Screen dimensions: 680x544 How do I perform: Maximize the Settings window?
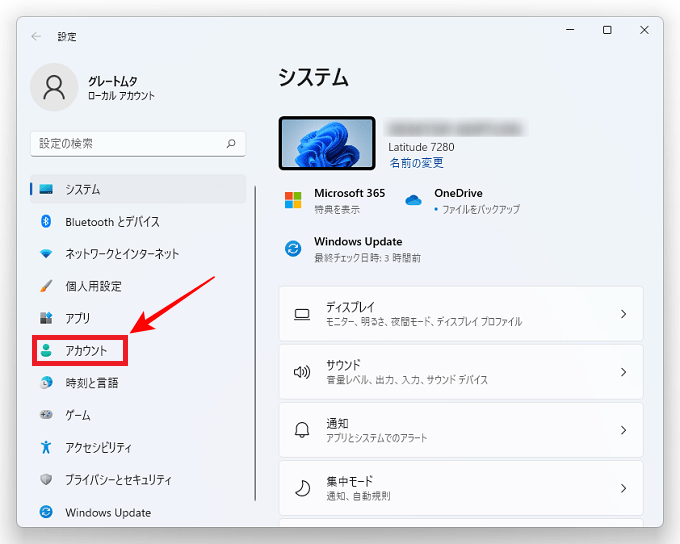pyautogui.click(x=607, y=30)
